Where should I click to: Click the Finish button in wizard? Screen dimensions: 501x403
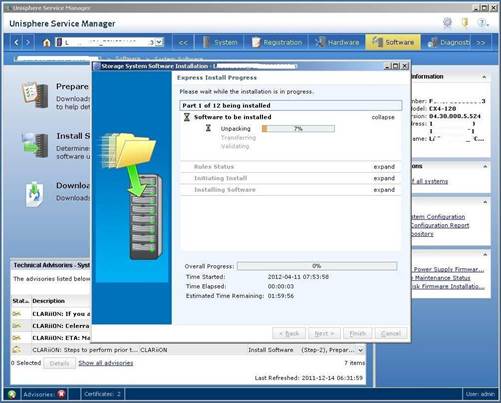point(357,333)
